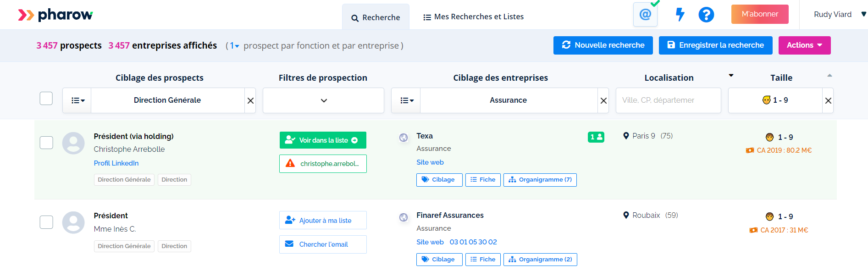
Task: Click the banknote icon beside CA 2019
Action: click(x=750, y=150)
